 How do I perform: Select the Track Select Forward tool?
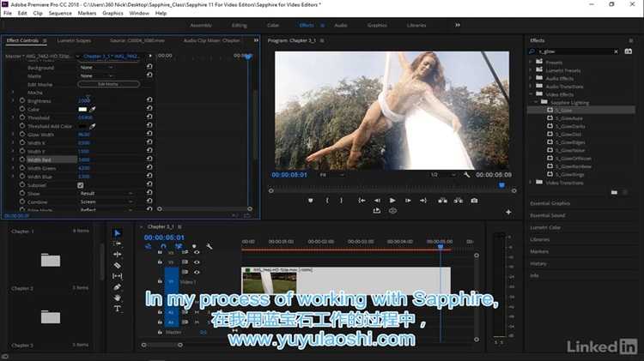coord(117,244)
